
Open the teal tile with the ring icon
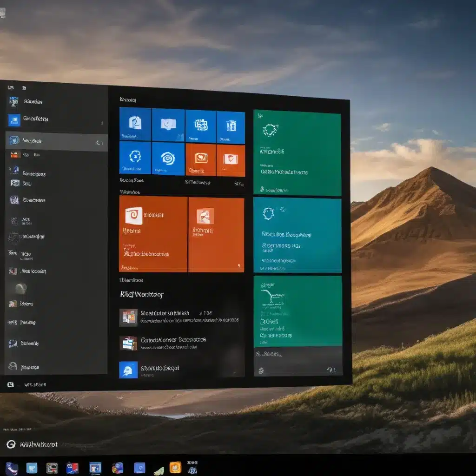[x=297, y=235]
